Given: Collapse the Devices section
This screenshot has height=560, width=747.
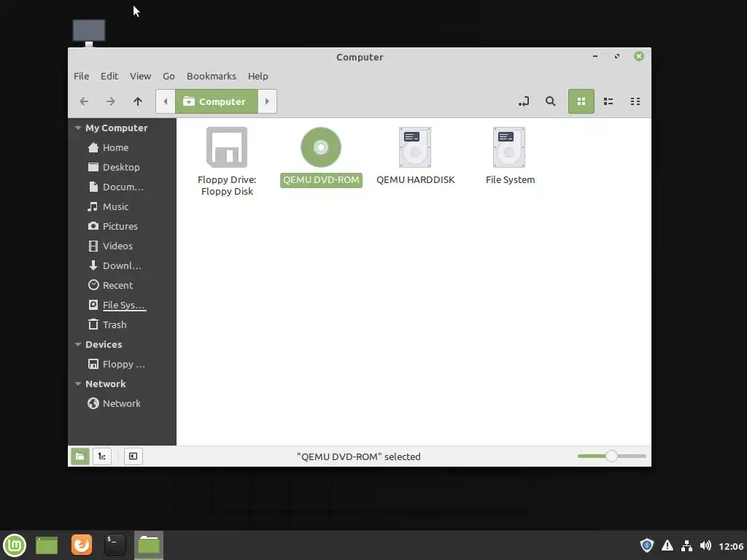Looking at the screenshot, I should tap(78, 344).
